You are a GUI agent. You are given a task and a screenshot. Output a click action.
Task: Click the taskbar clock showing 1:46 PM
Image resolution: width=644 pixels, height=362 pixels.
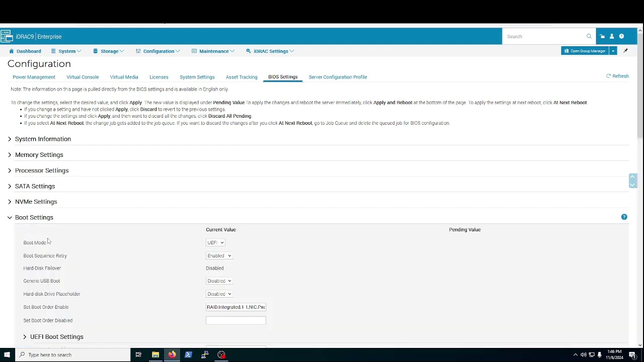point(614,354)
